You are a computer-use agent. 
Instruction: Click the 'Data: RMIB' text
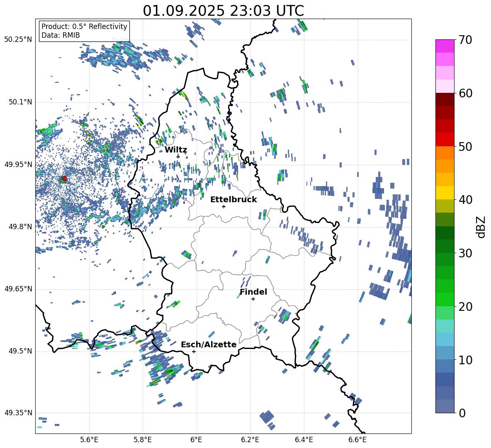tap(61, 35)
